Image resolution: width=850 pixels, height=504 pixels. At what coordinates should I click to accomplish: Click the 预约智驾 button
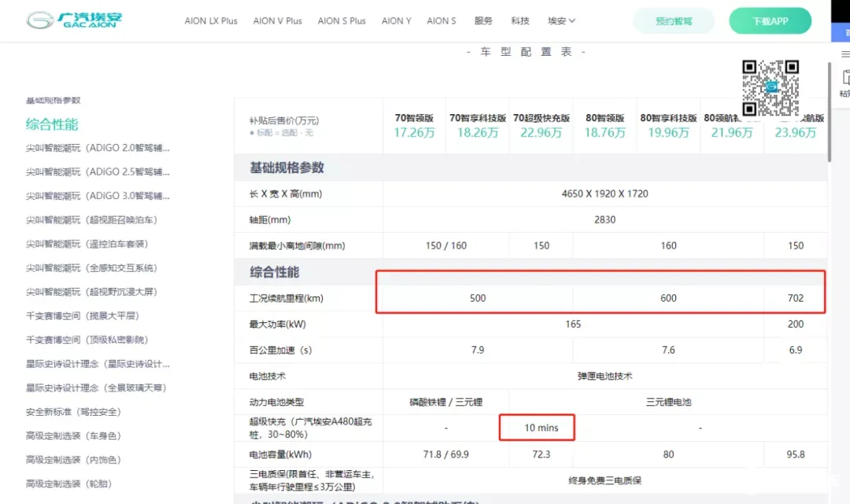[674, 21]
